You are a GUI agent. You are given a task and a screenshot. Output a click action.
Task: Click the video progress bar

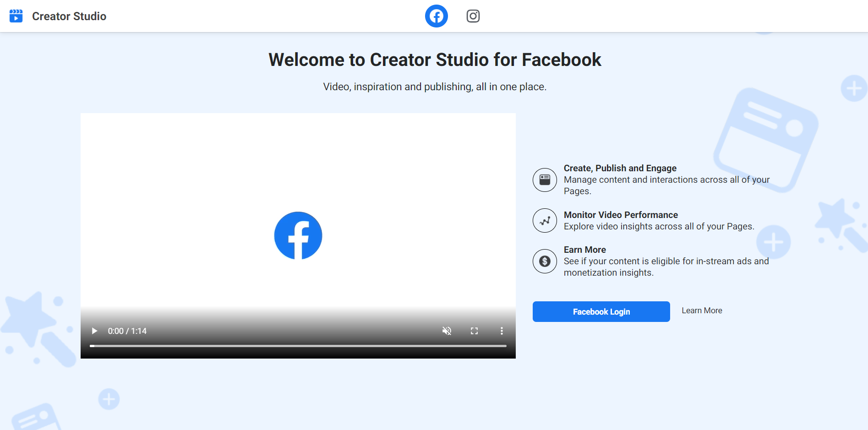(298, 346)
